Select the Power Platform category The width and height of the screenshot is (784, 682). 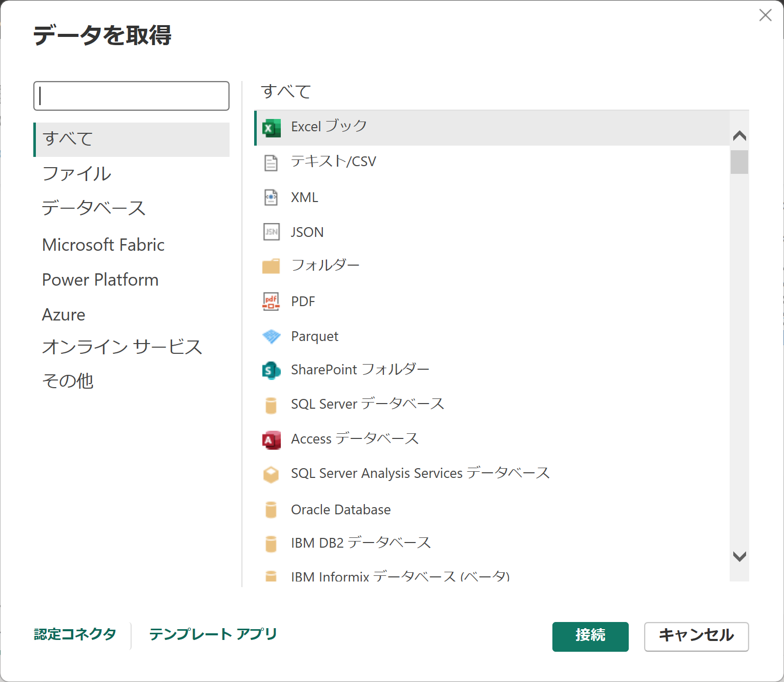[132, 279]
